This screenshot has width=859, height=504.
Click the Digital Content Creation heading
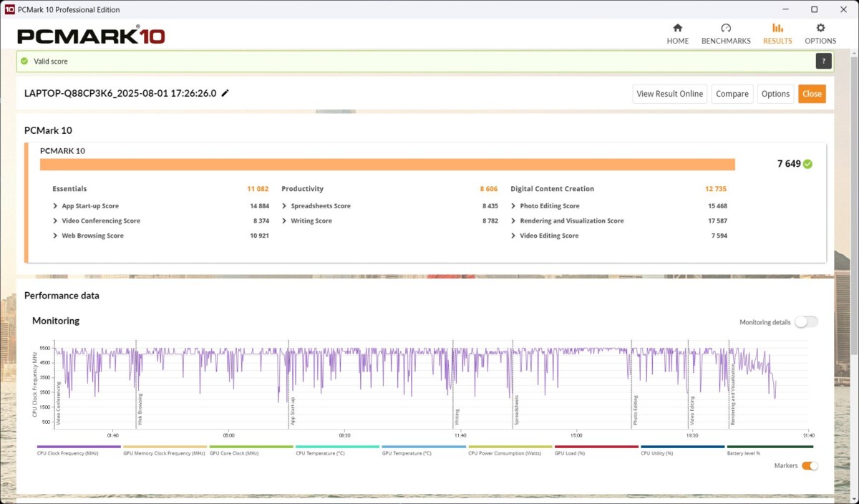[x=553, y=189]
